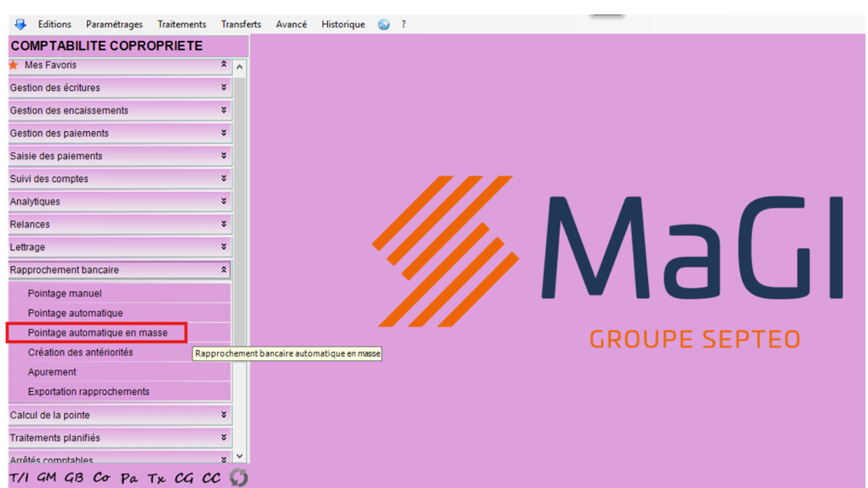
Task: Expand the Calcul de la pointe section
Action: click(x=224, y=415)
